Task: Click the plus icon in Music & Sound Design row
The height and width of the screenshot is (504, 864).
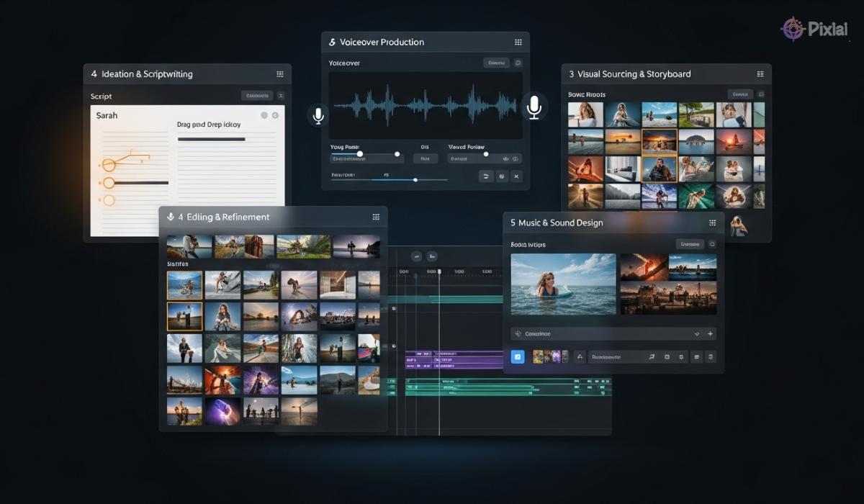Action: [x=710, y=334]
